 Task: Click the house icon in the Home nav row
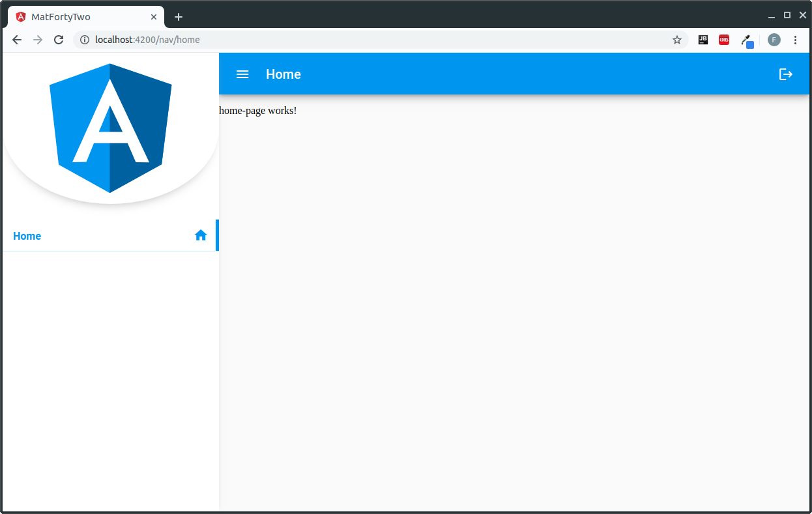click(201, 235)
